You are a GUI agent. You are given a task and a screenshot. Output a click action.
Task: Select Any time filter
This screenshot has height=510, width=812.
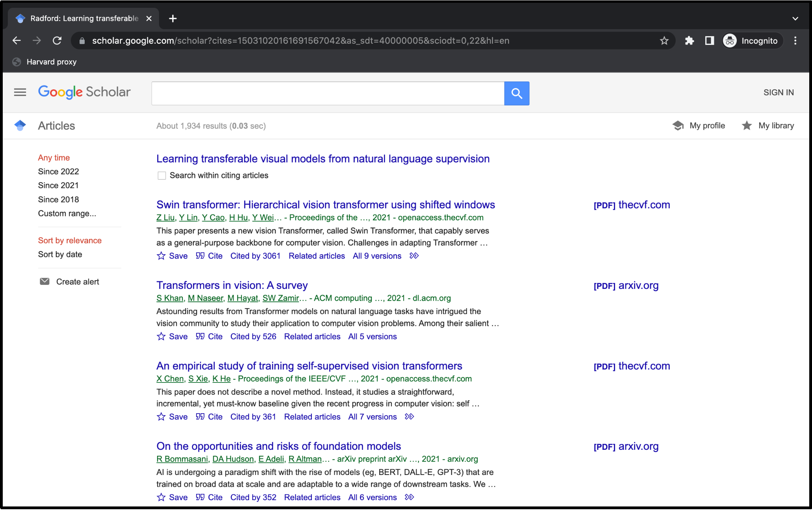(54, 158)
